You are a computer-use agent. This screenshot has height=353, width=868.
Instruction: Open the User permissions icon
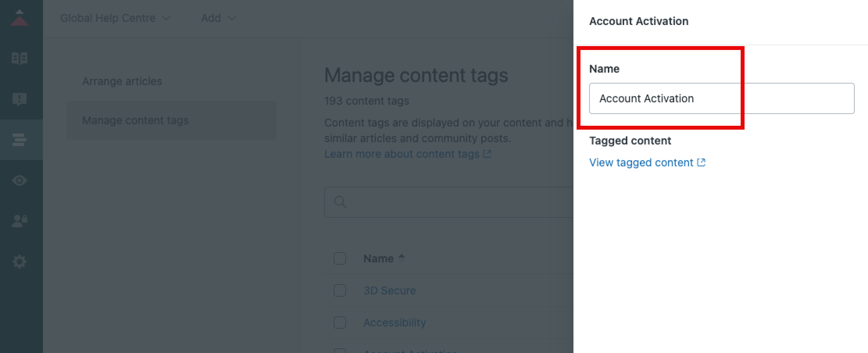(20, 221)
